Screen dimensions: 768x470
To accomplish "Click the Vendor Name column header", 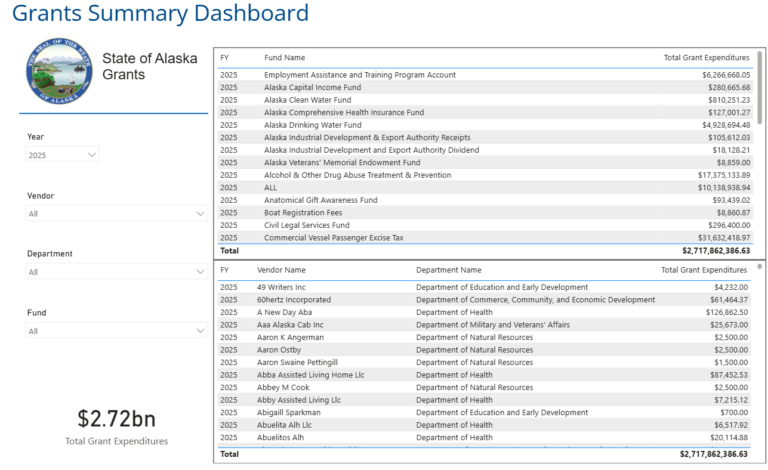I will point(281,270).
